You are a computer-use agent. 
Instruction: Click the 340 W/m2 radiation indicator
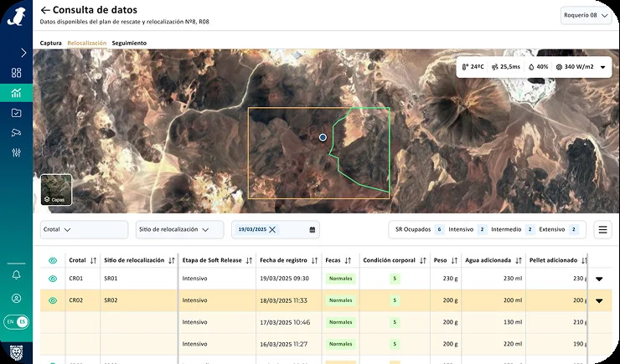pos(575,67)
